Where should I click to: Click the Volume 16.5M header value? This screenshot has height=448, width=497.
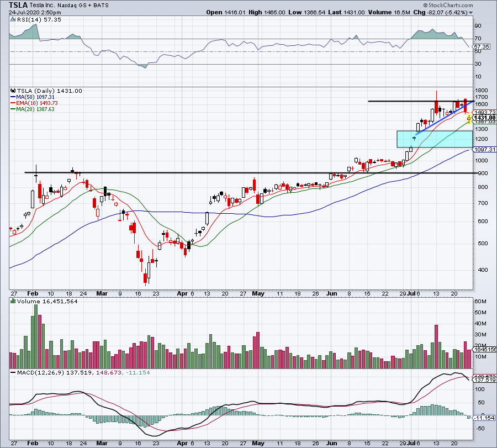[x=389, y=12]
